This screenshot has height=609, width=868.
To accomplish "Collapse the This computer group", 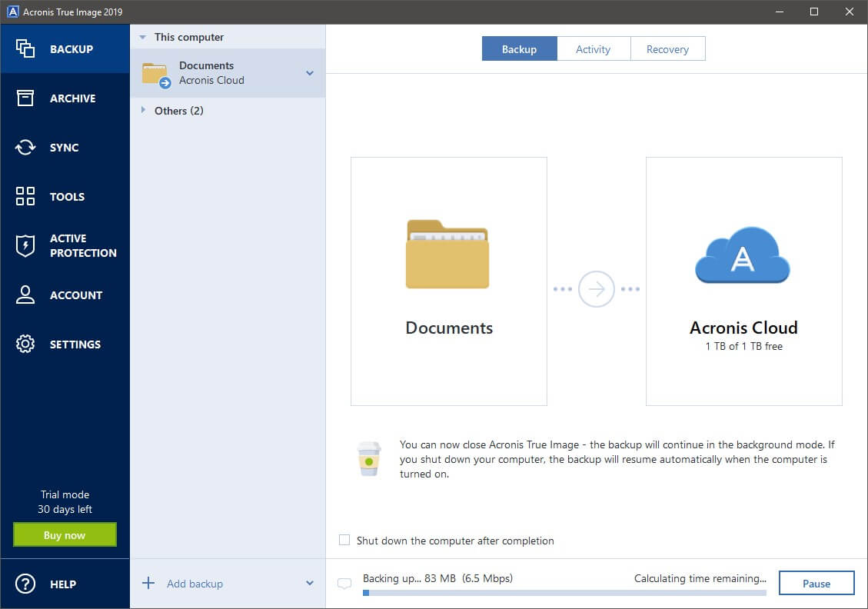I will click(143, 37).
